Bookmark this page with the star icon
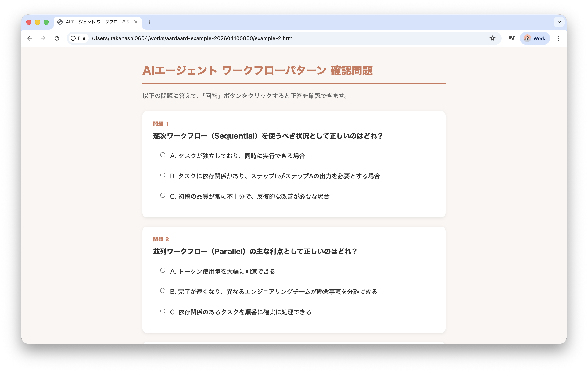588x372 pixels. point(492,38)
